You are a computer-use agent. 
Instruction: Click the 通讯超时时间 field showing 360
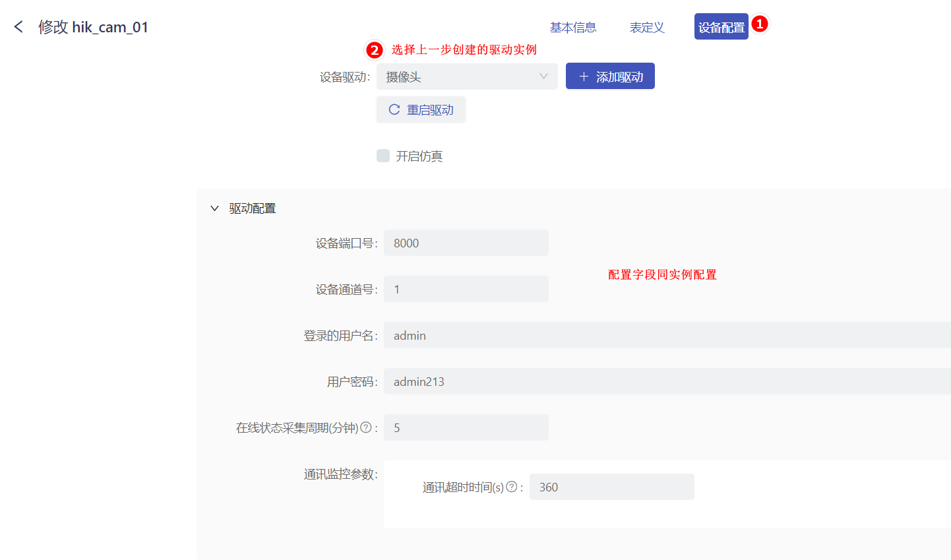(612, 487)
